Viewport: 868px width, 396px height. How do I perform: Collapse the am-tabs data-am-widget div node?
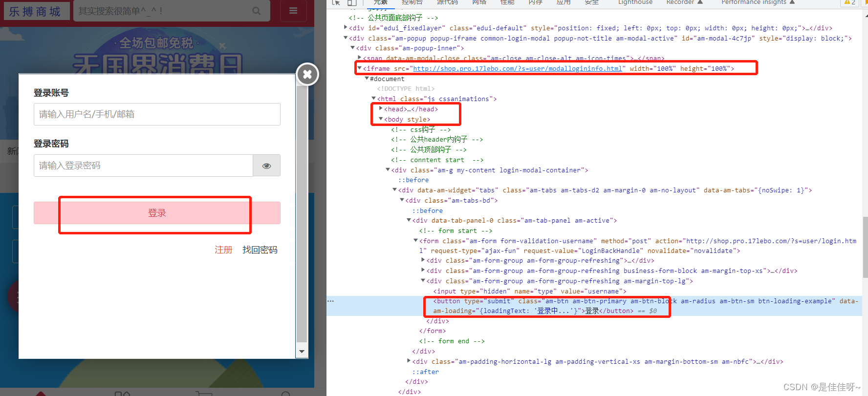tap(395, 190)
